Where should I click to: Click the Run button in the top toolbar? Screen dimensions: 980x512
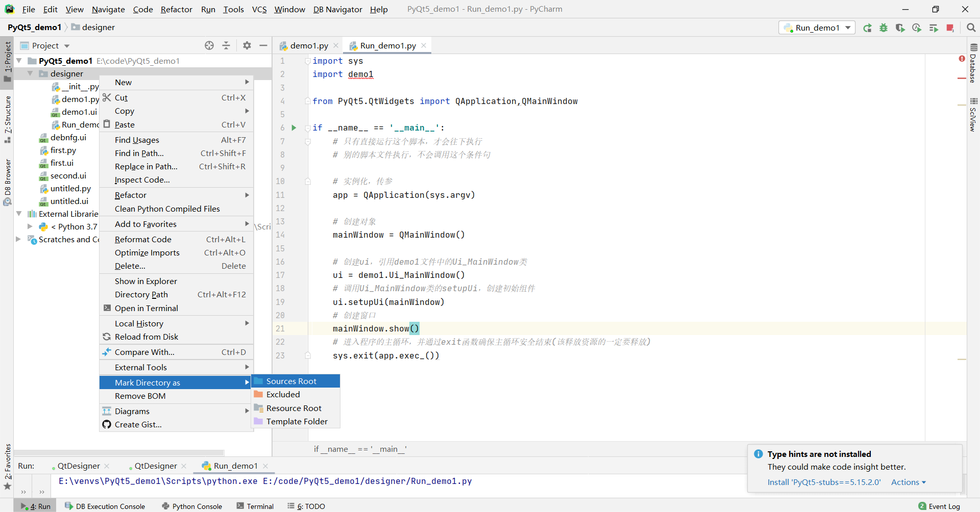[867, 28]
